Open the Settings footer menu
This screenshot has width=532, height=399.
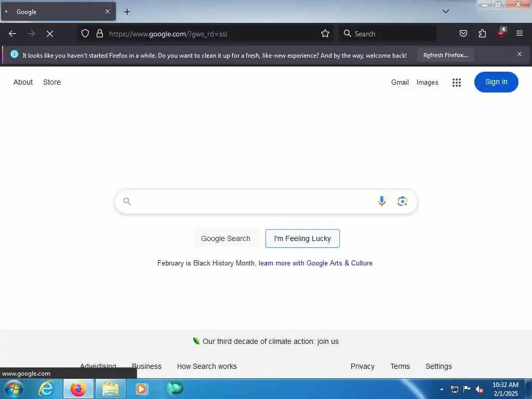tap(438, 366)
